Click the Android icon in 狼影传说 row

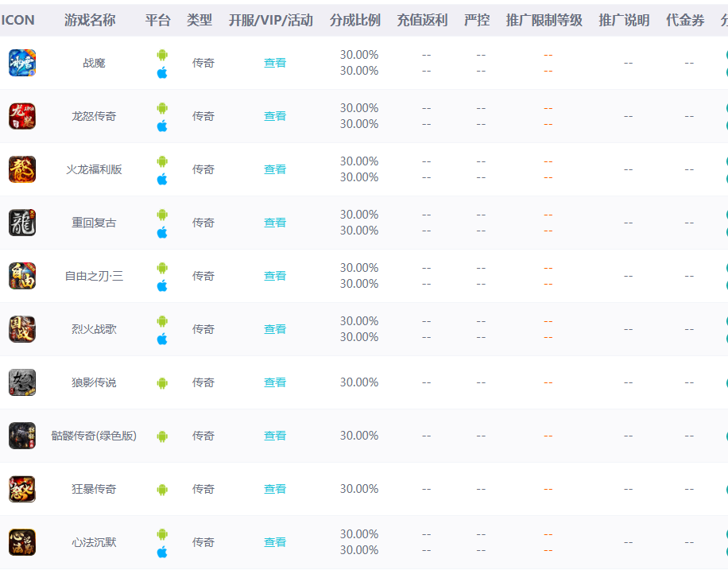tap(162, 383)
